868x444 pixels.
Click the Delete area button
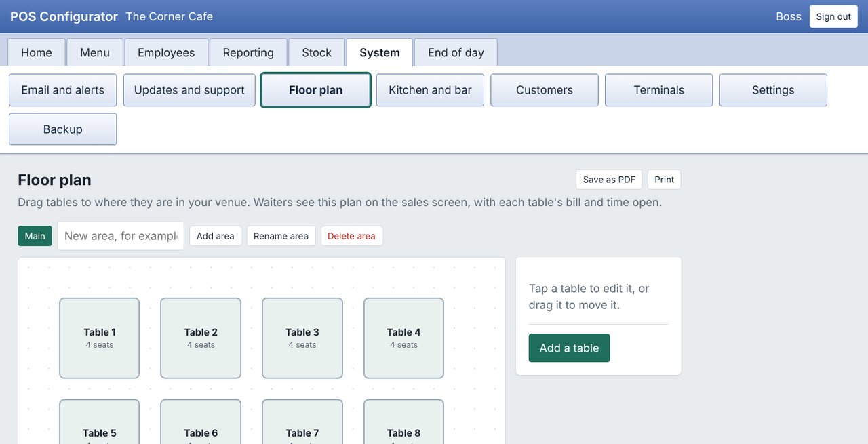351,236
